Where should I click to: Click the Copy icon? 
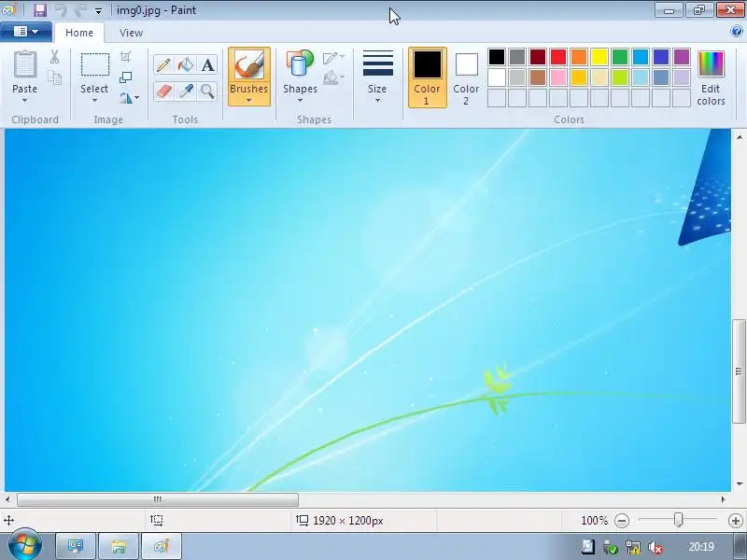point(54,77)
